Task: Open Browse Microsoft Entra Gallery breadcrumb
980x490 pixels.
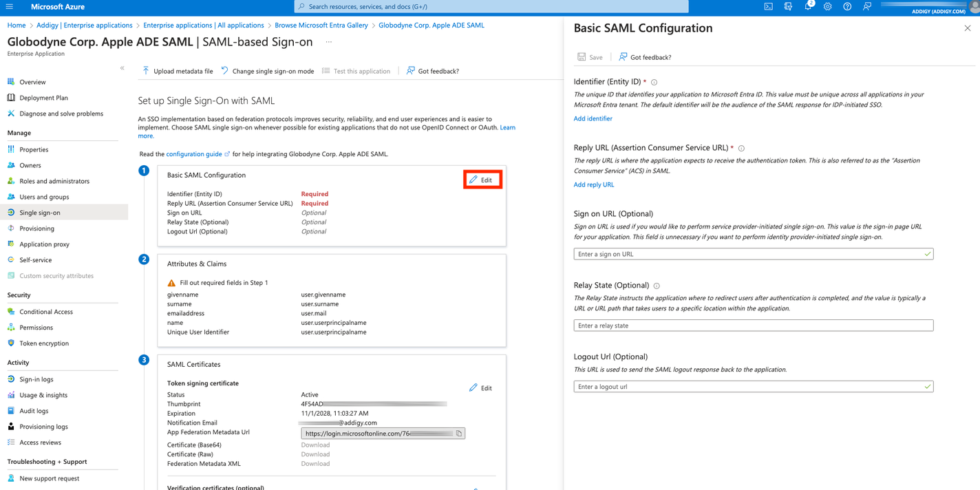Action: 321,25
